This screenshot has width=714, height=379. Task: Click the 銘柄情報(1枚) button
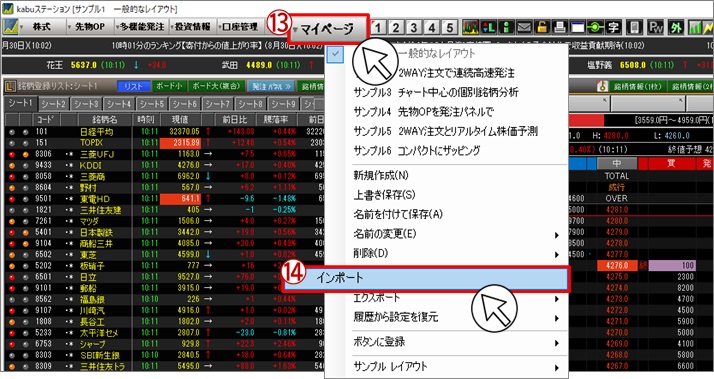638,86
